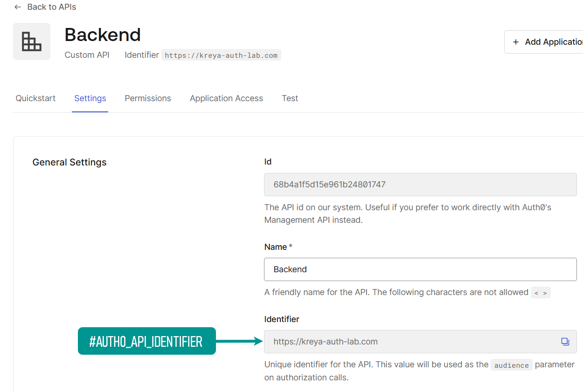Click the audience code label
Image resolution: width=583 pixels, height=392 pixels.
pos(511,365)
